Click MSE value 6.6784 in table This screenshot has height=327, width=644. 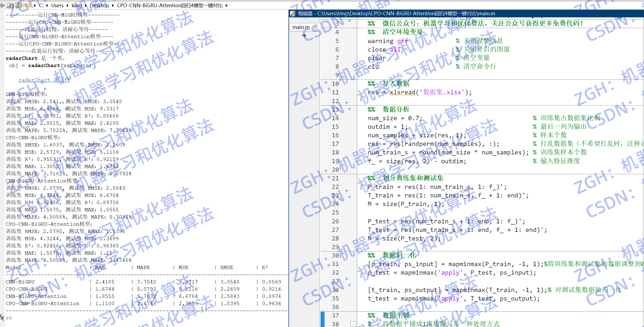[x=188, y=296]
